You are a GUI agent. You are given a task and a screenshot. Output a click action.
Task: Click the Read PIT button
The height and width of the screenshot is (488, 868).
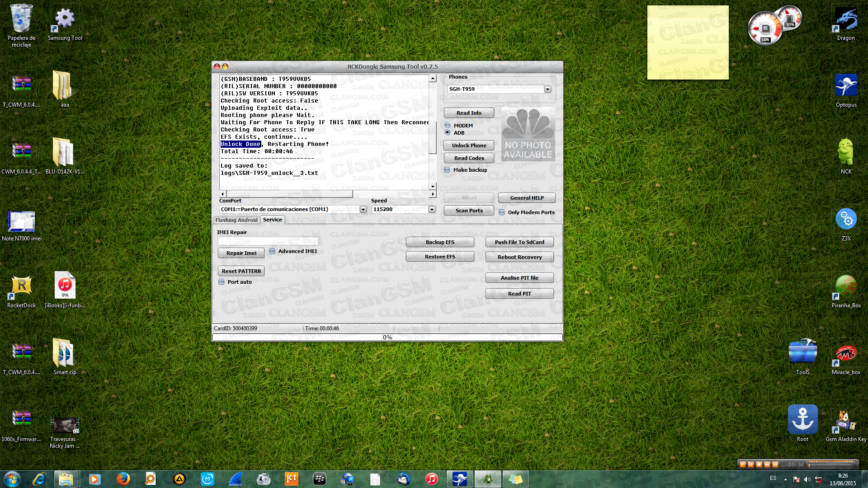pos(519,294)
